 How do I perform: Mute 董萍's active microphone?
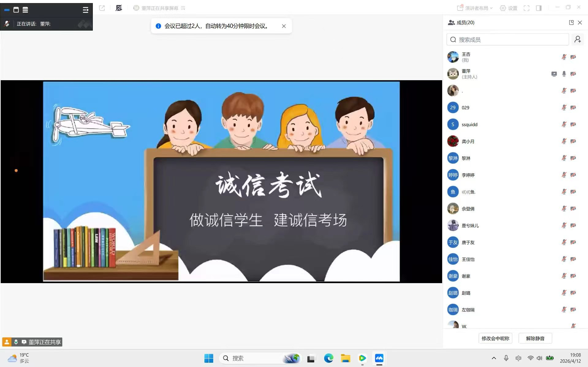(564, 74)
